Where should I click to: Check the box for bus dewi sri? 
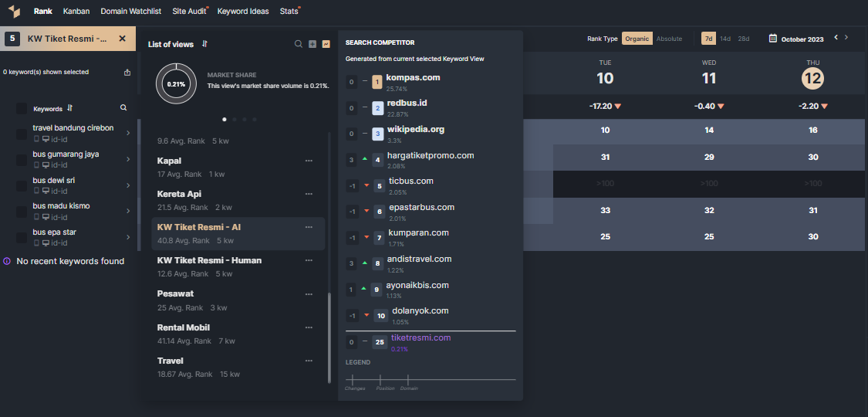(21, 186)
